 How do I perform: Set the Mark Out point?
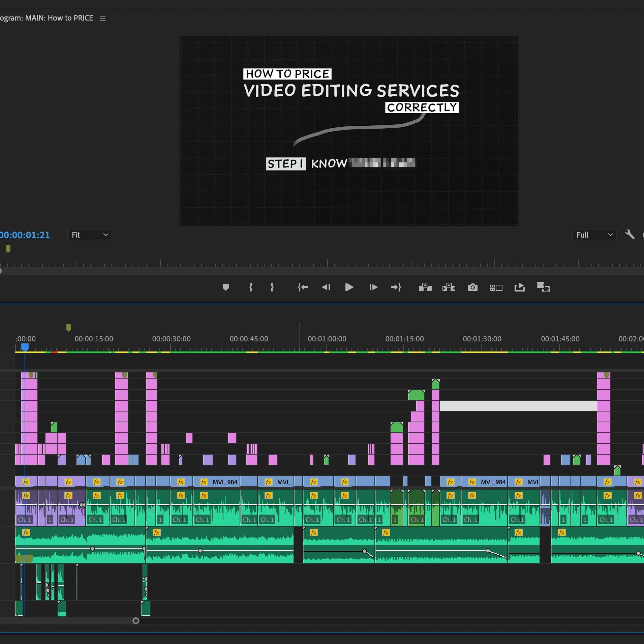[x=272, y=287]
